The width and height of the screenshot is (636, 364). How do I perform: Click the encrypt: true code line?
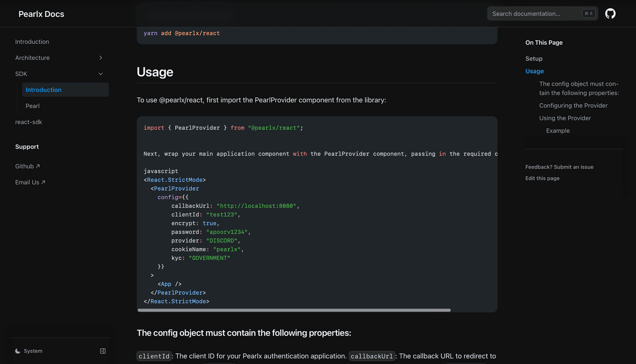pos(196,223)
